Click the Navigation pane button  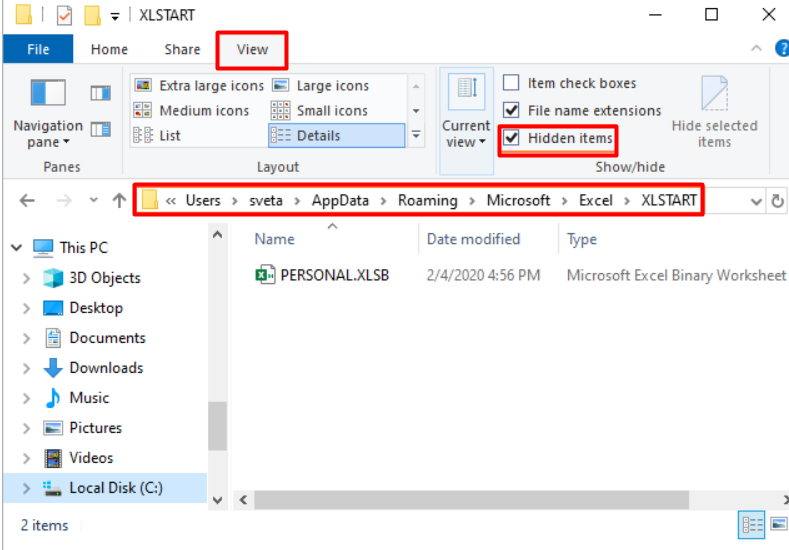click(48, 114)
